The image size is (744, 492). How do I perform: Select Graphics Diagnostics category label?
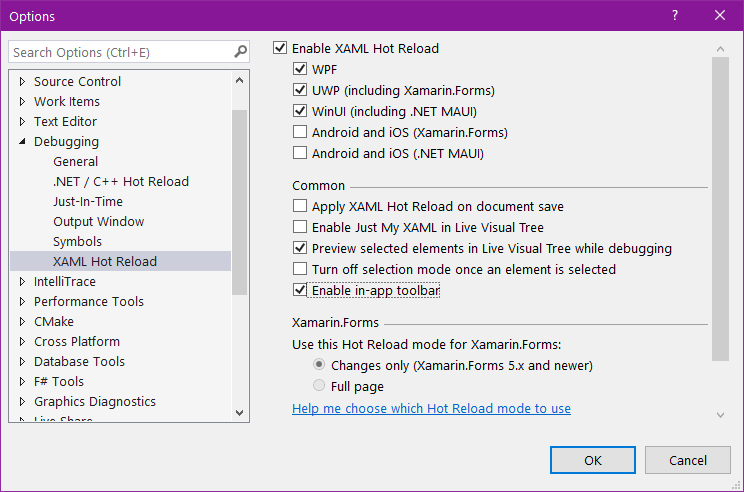coord(94,401)
